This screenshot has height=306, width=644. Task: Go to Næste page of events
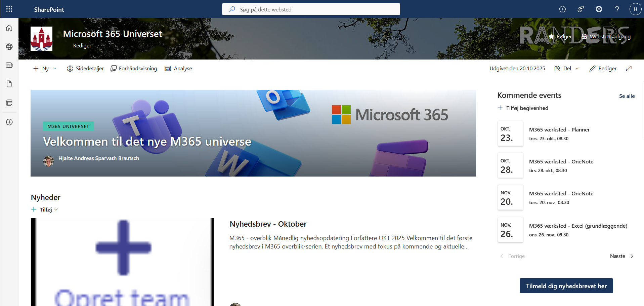pyautogui.click(x=621, y=256)
